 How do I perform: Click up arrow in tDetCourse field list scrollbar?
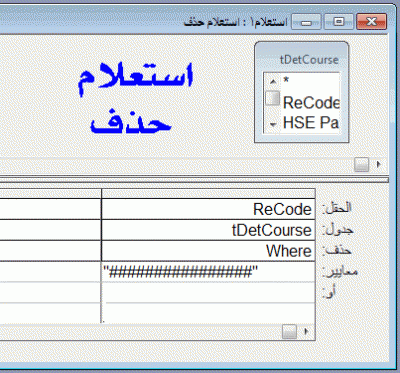point(273,81)
